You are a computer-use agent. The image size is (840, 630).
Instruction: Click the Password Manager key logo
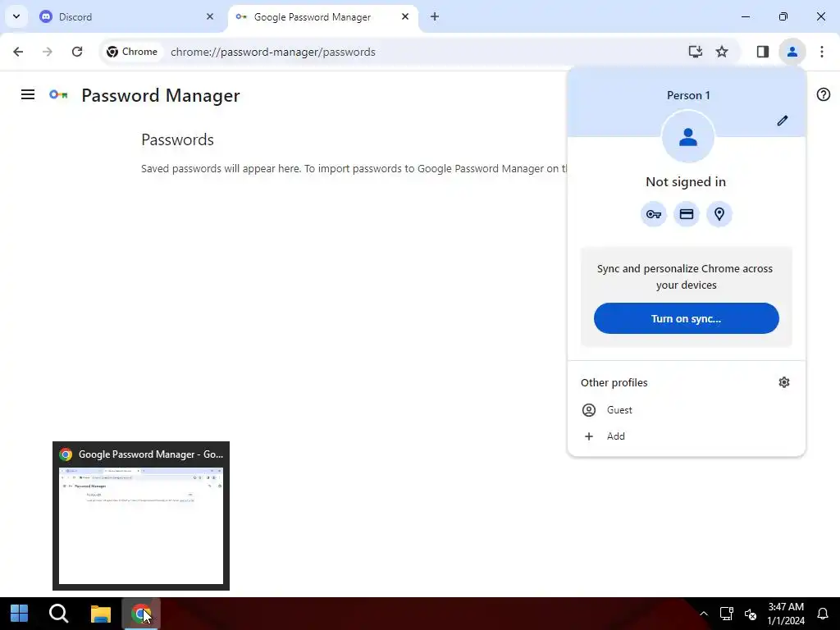[58, 95]
